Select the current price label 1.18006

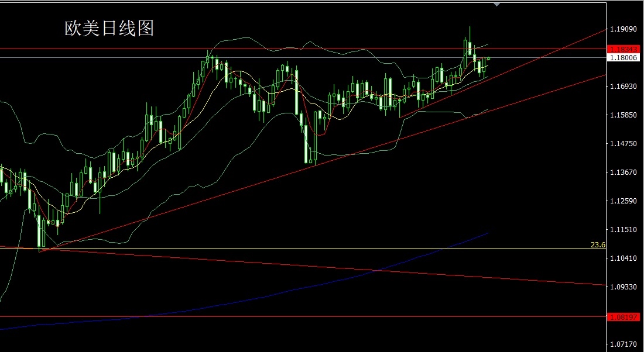(x=624, y=57)
